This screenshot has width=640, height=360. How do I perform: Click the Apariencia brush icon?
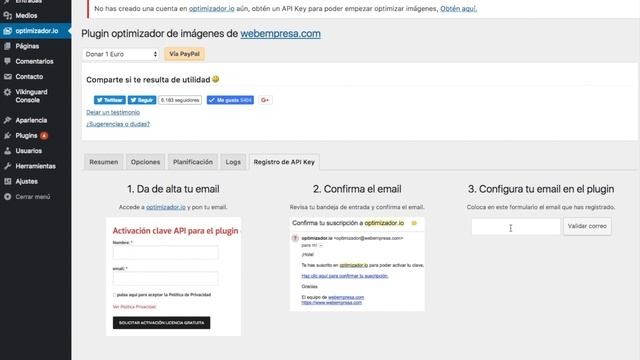[x=7, y=120]
